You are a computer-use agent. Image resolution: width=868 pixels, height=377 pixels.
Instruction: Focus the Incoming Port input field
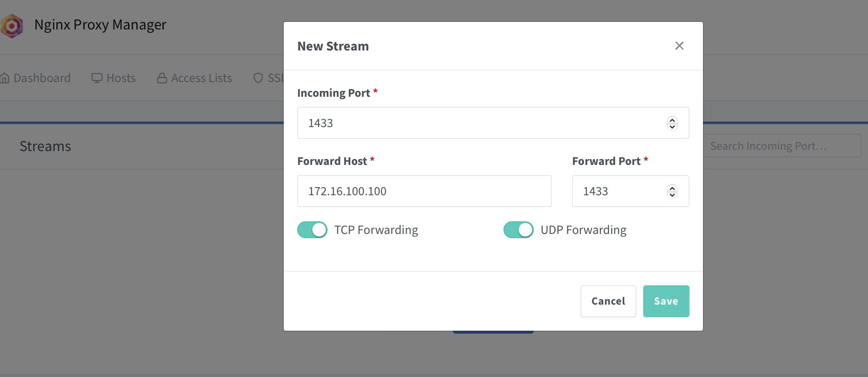pyautogui.click(x=493, y=123)
